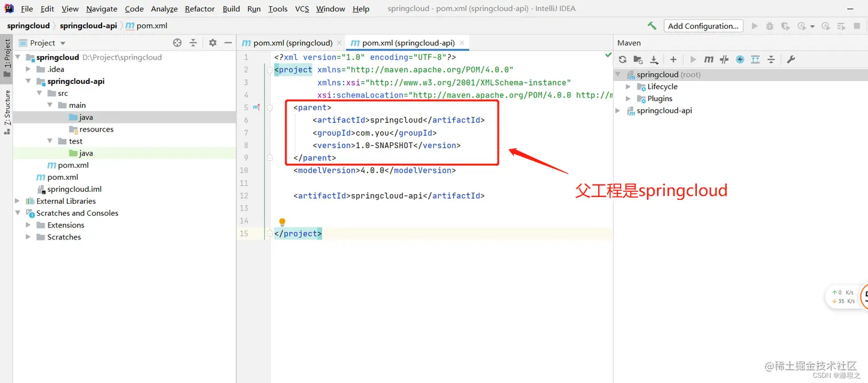Screen dimensions: 868x383
Task: Click pom.xml breadcrumb in navigation bar
Action: 147,26
